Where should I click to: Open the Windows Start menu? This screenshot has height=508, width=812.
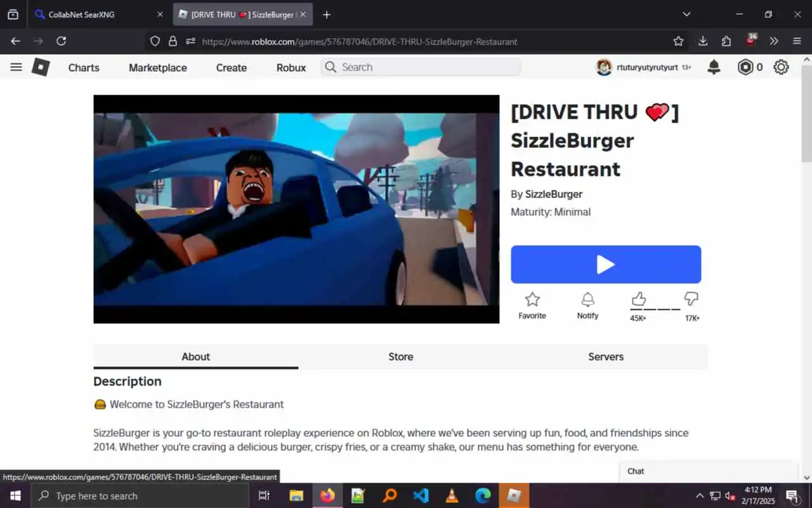pos(15,496)
